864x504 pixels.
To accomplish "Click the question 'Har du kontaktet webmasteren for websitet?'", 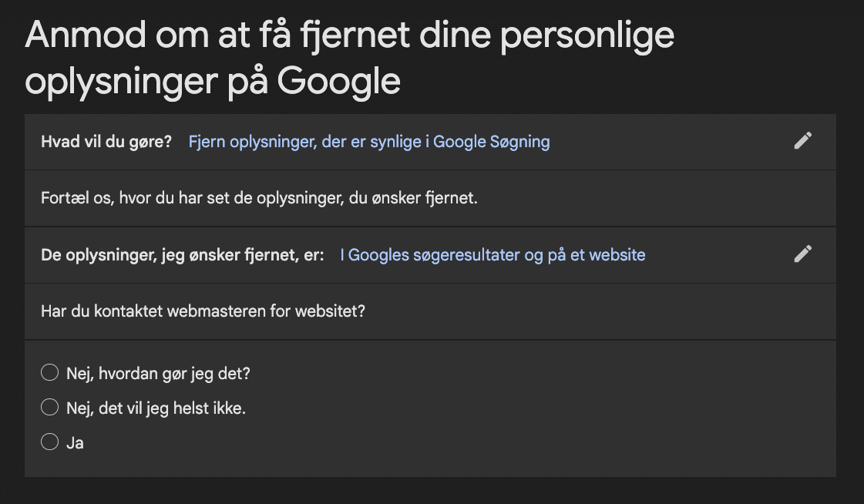I will point(203,311).
